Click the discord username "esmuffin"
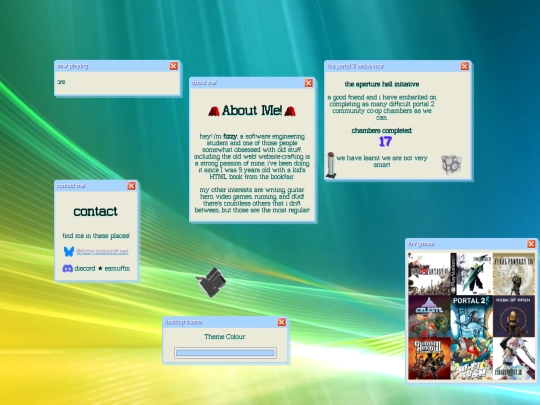The image size is (540, 405). (117, 269)
